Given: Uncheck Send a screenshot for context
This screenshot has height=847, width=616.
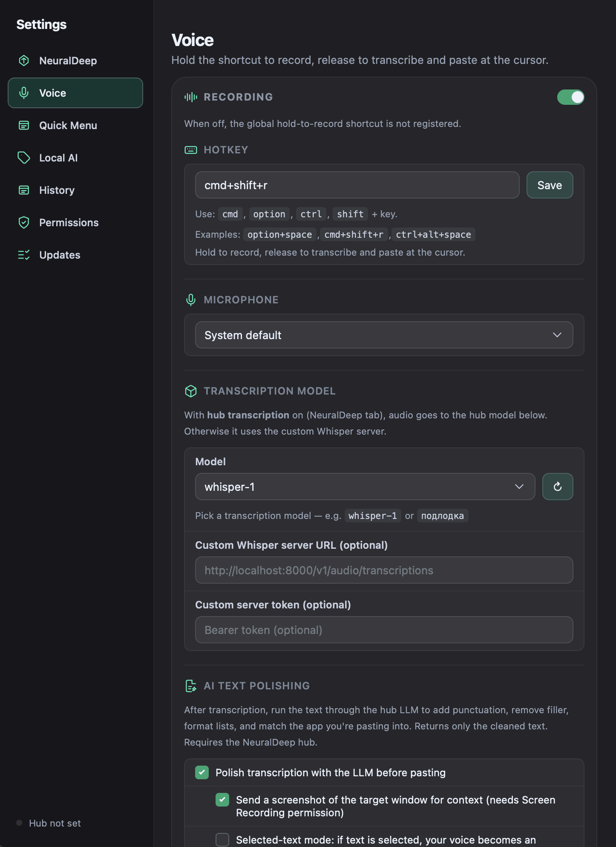Looking at the screenshot, I should (222, 800).
